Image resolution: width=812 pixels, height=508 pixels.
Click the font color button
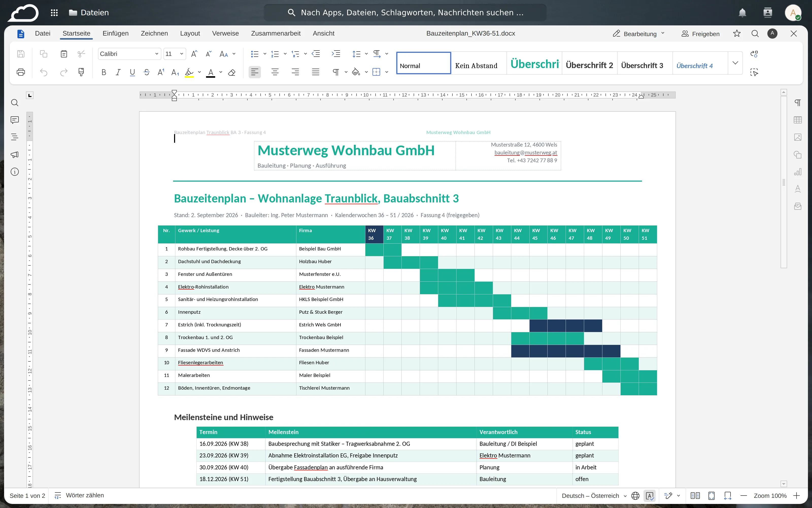210,72
